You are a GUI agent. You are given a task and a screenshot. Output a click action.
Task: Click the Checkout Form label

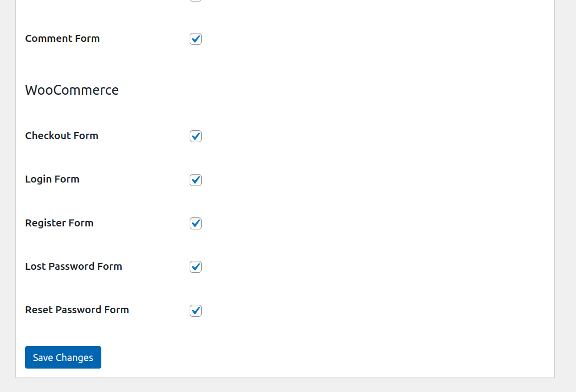pos(62,136)
